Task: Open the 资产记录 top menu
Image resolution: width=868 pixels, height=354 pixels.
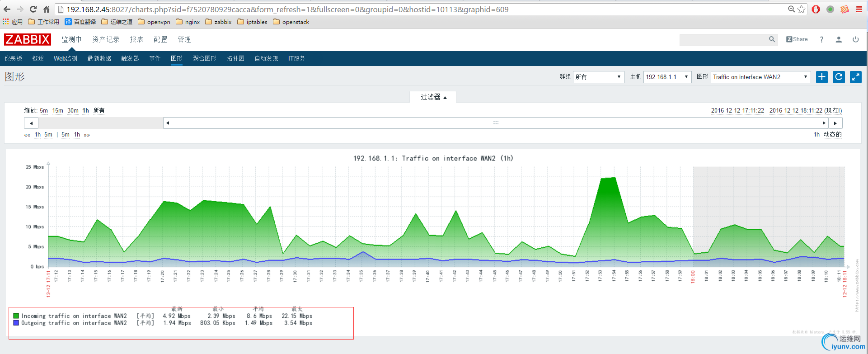Action: pyautogui.click(x=106, y=39)
